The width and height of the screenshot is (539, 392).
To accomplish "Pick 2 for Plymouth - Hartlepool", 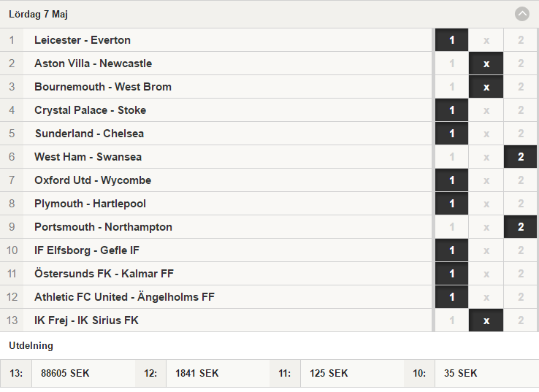I will click(x=521, y=204).
